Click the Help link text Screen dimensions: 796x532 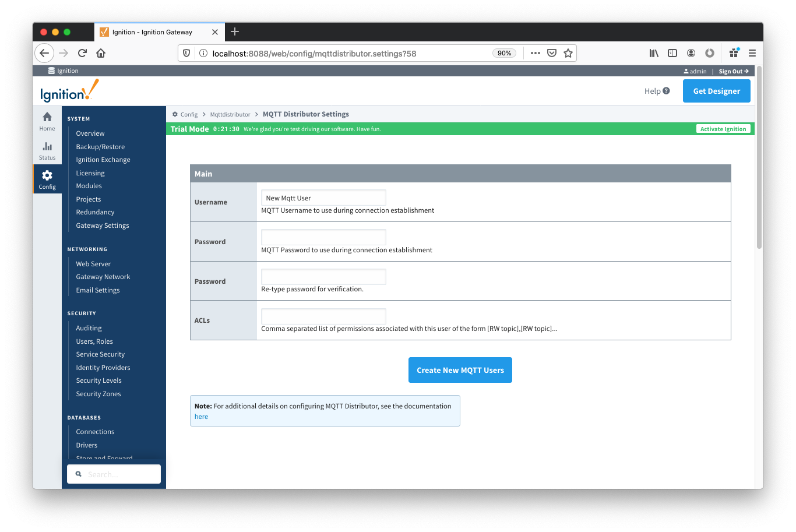pyautogui.click(x=652, y=91)
